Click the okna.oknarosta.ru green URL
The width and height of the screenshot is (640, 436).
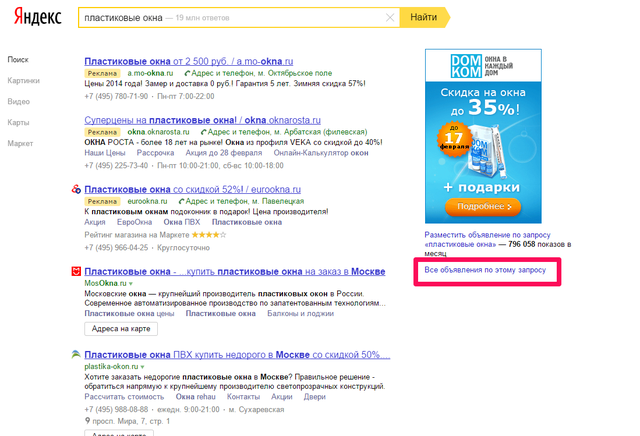pyautogui.click(x=158, y=132)
